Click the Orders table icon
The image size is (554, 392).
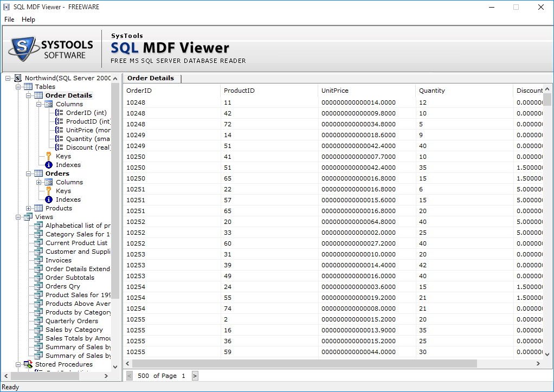[38, 173]
